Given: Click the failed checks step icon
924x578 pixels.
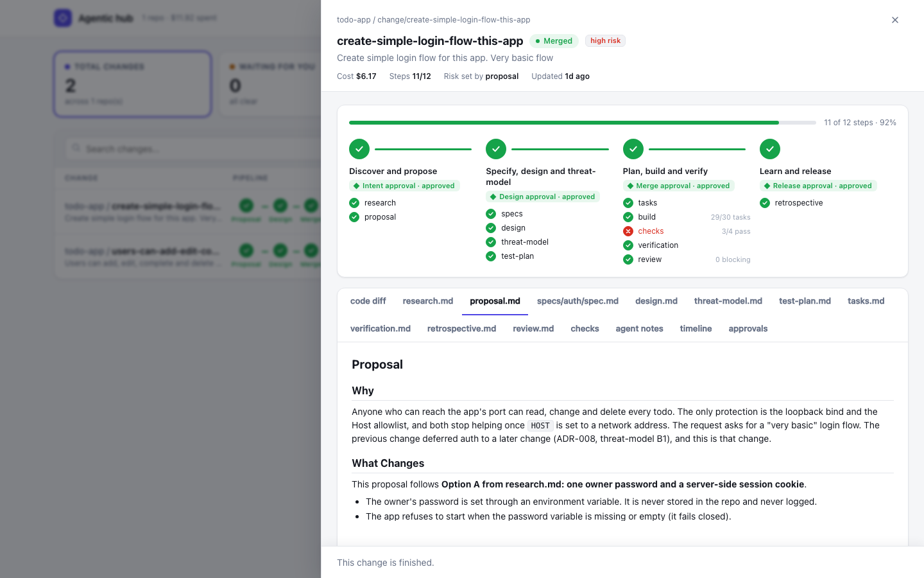Looking at the screenshot, I should [x=628, y=231].
